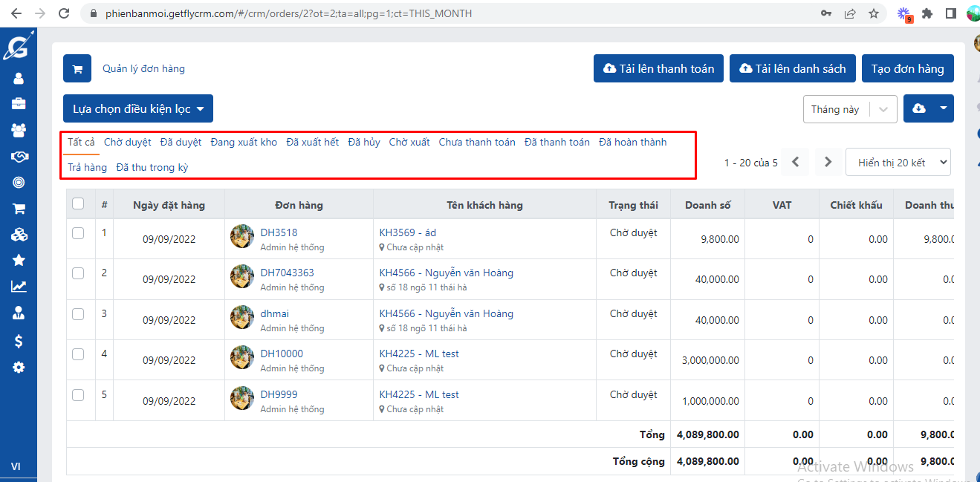This screenshot has height=482, width=980.
Task: Tick the checkbox for order DH3518
Action: 78,233
